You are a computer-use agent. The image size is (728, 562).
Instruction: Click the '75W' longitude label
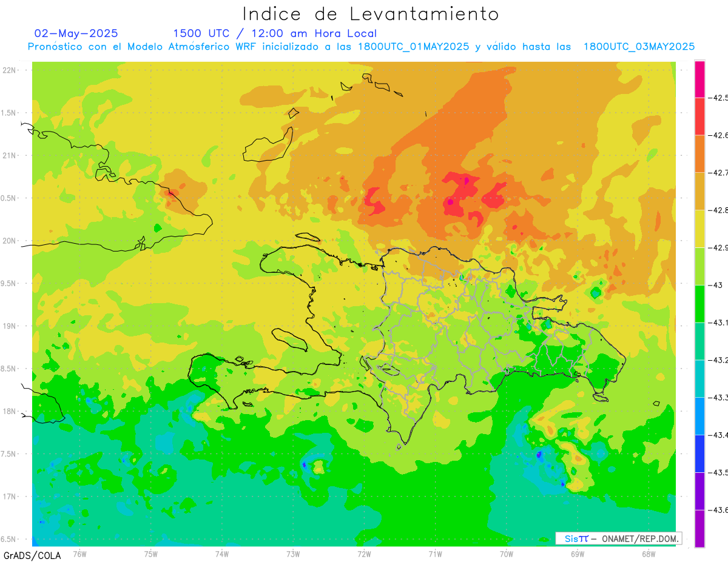tap(151, 554)
